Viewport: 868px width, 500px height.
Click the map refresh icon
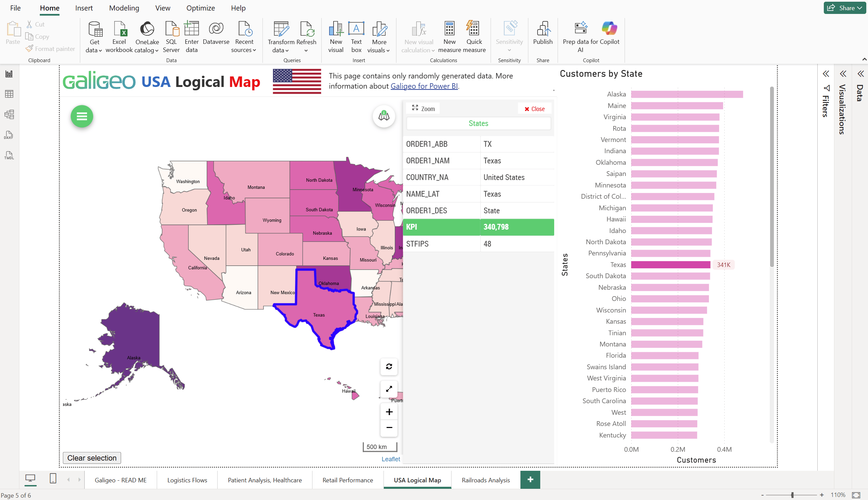click(x=389, y=367)
